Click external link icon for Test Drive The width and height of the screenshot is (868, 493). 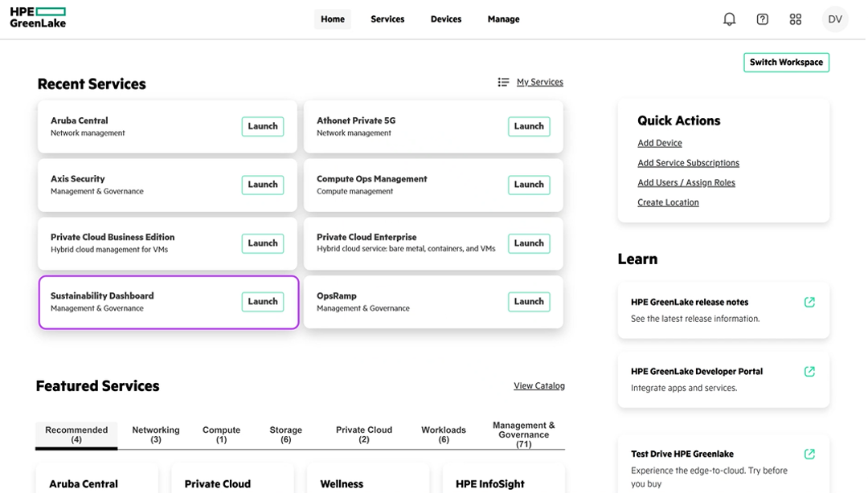(809, 454)
